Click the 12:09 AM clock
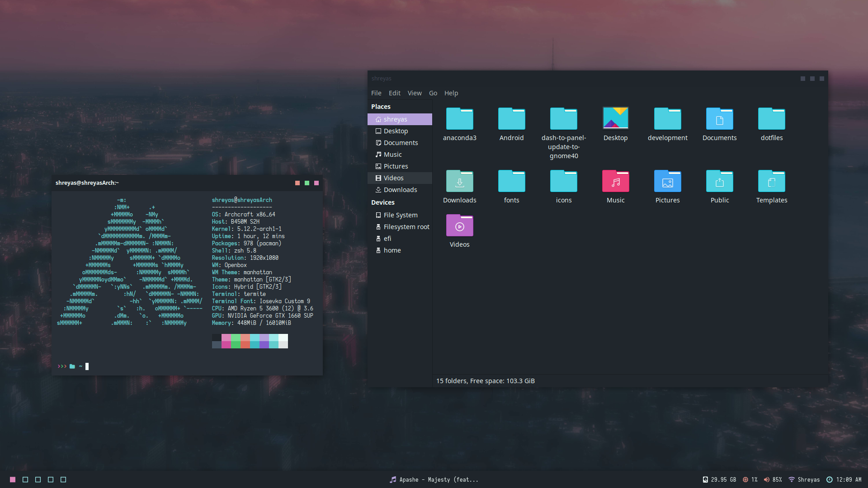 [848, 480]
